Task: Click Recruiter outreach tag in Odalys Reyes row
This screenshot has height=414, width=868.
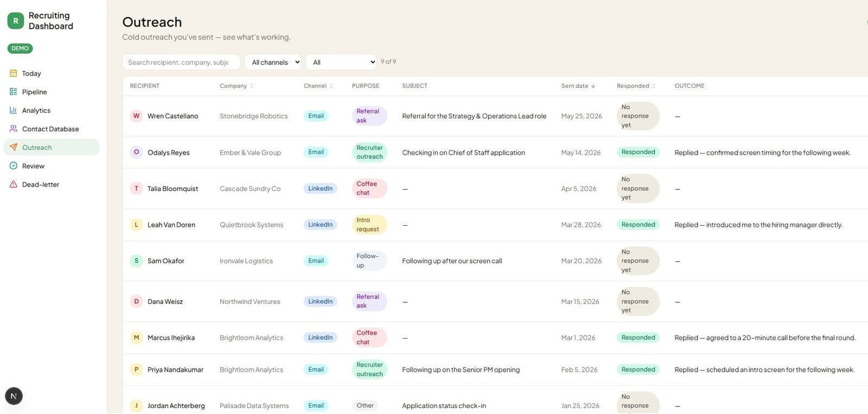Action: [x=369, y=152]
